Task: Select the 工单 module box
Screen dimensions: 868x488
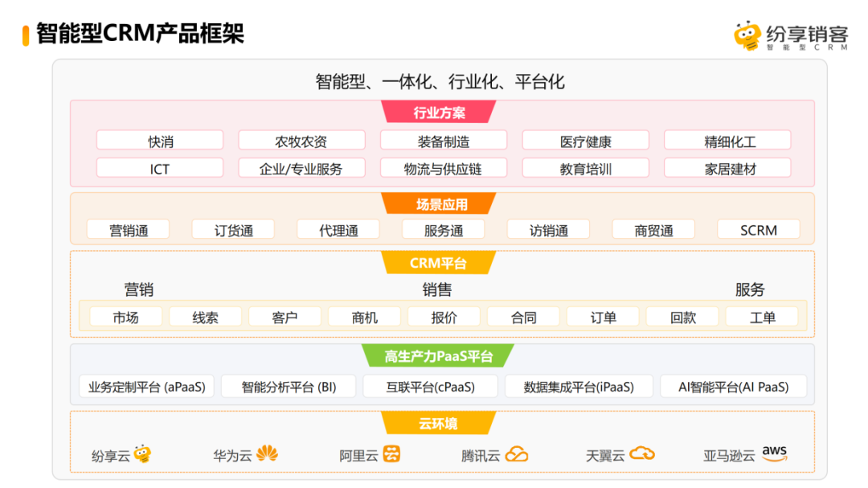Action: [x=762, y=317]
